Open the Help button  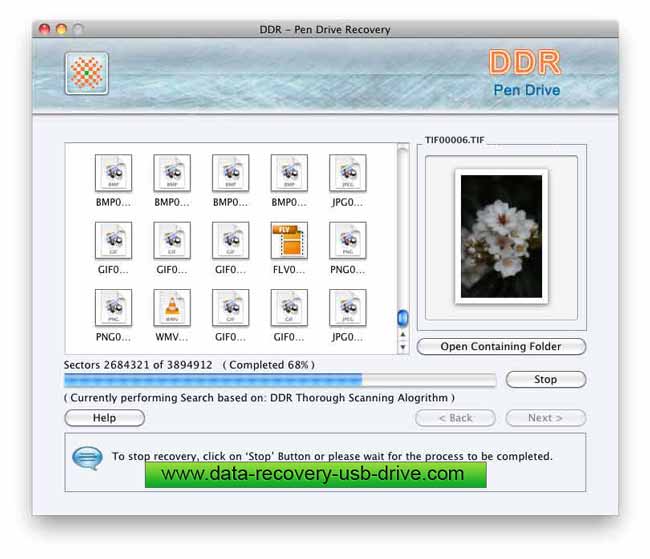tap(104, 418)
